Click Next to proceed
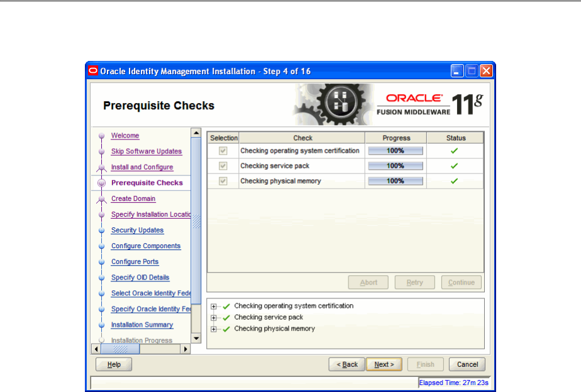The width and height of the screenshot is (581, 392). (x=384, y=364)
